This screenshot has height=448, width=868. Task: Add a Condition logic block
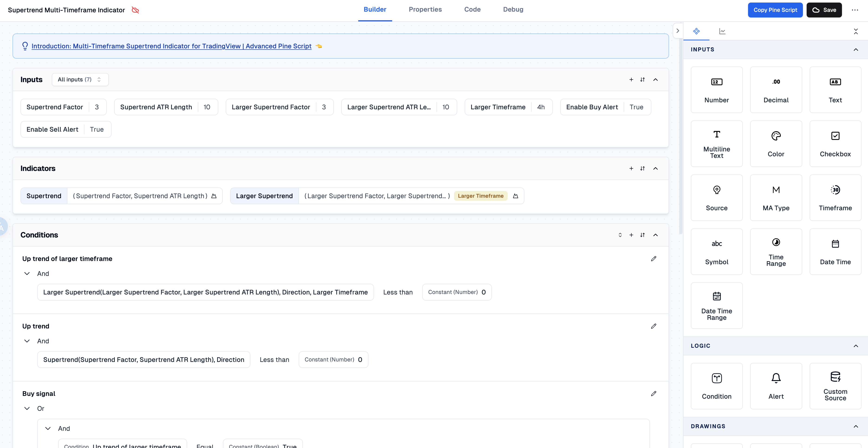coord(716,386)
